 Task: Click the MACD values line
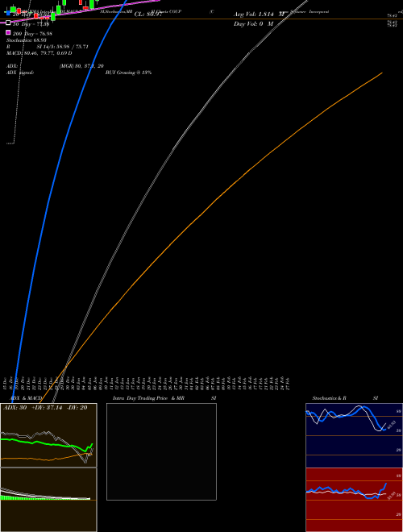click(39, 53)
